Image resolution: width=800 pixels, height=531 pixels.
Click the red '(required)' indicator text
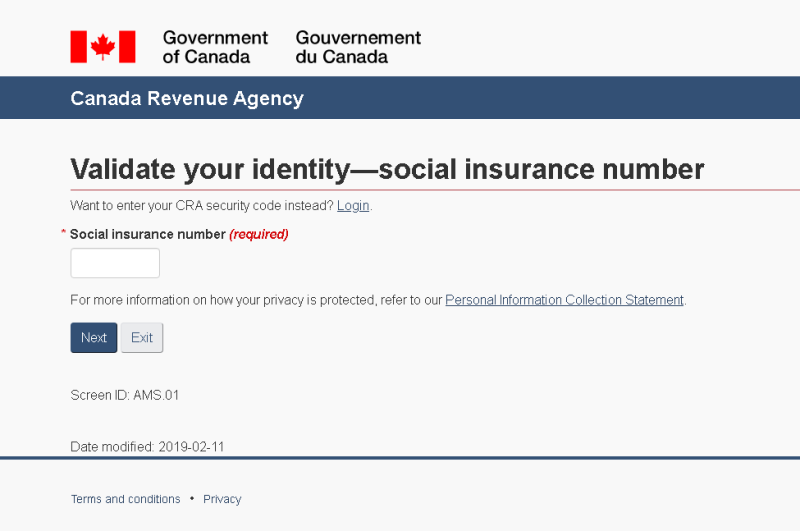(258, 234)
